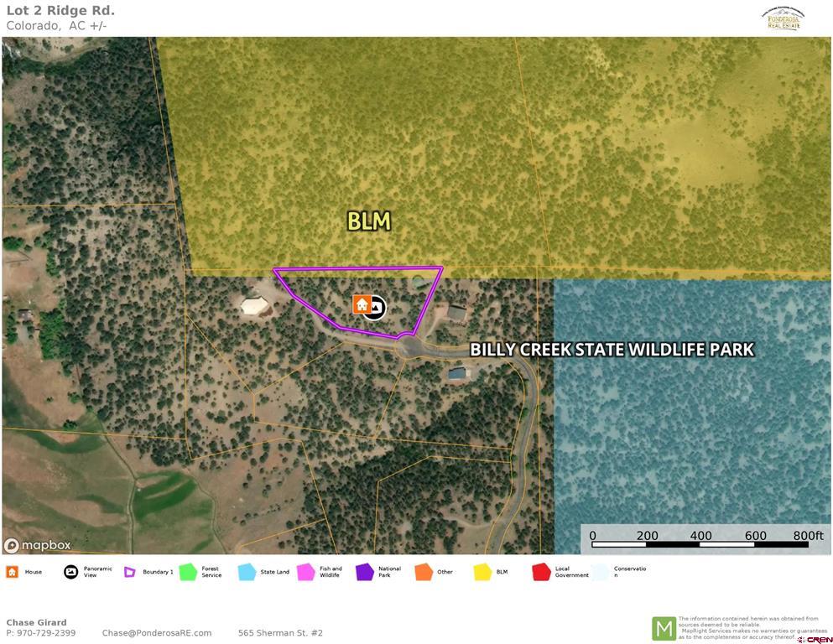This screenshot has height=644, width=833.
Task: Click the Chase@PonderosaRE.com email address
Action: pyautogui.click(x=157, y=633)
